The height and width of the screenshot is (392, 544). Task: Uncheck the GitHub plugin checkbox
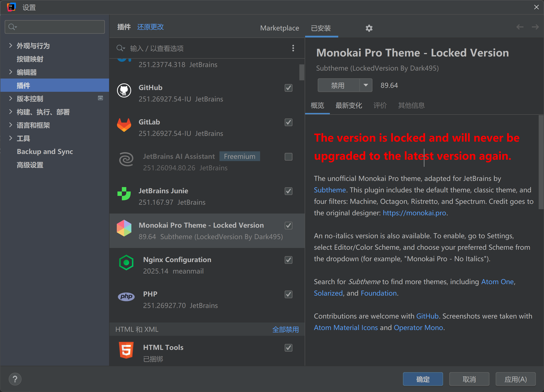pos(288,88)
